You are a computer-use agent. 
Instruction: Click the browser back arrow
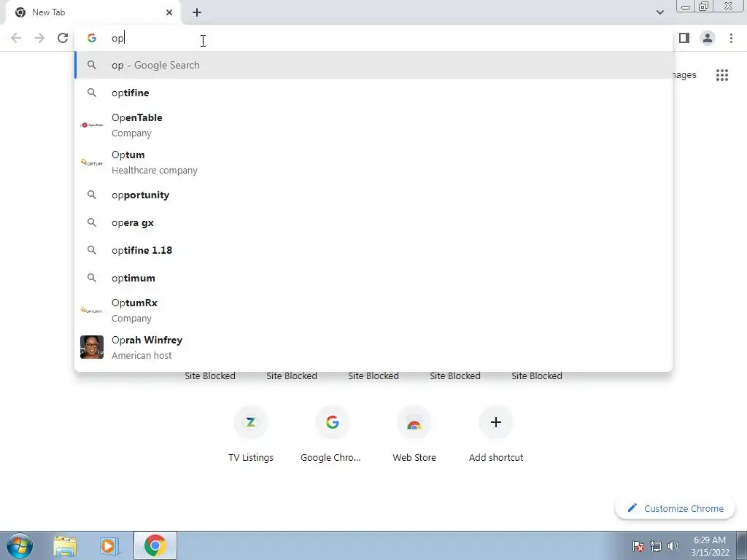[16, 38]
